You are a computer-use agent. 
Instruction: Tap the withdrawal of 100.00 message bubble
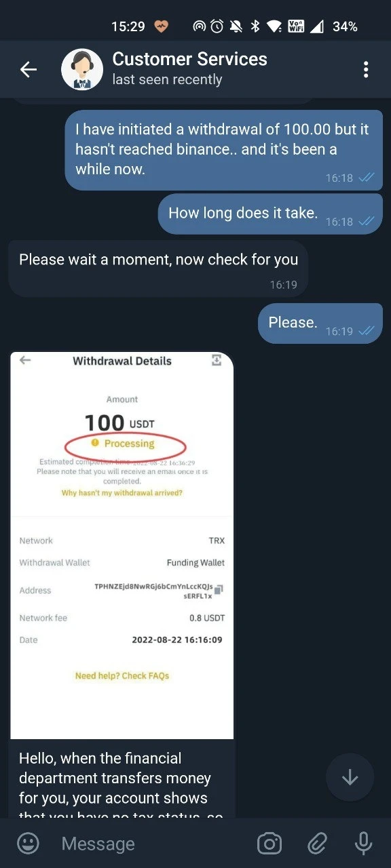click(223, 150)
